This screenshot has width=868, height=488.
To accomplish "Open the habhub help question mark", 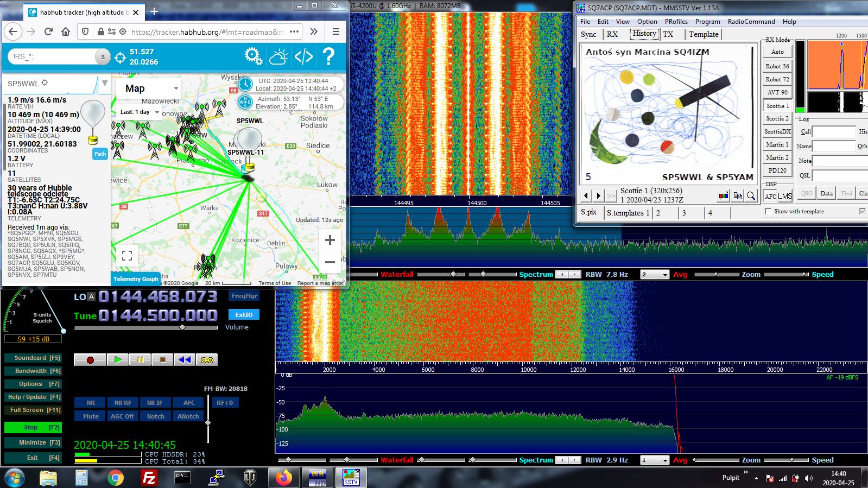I will (328, 56).
